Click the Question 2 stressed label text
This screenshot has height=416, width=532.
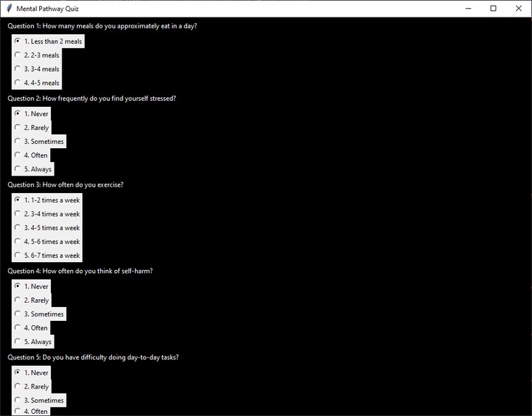(x=91, y=99)
